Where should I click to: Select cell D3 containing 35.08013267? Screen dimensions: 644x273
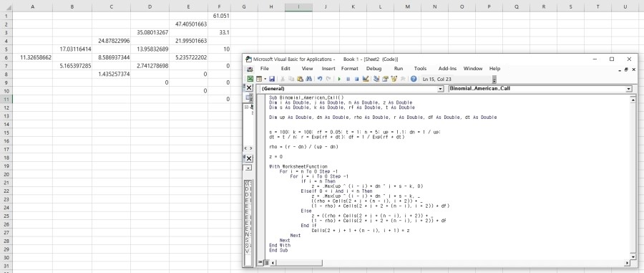pyautogui.click(x=150, y=32)
